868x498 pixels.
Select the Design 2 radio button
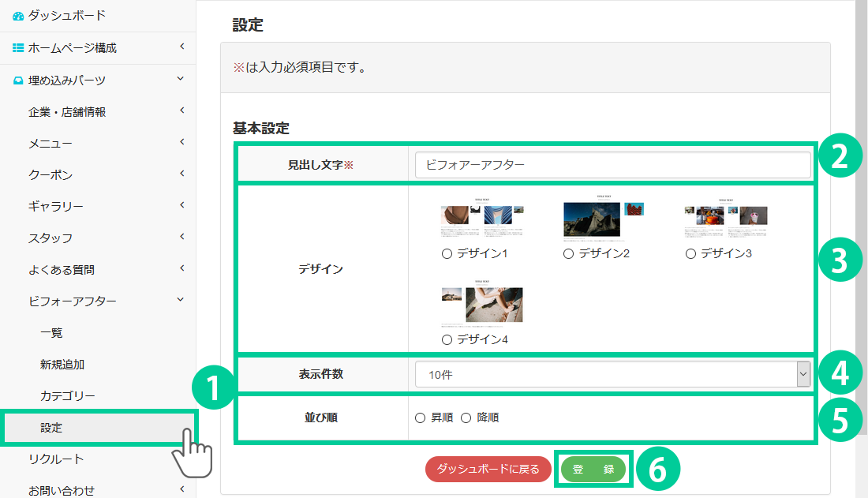tap(568, 254)
